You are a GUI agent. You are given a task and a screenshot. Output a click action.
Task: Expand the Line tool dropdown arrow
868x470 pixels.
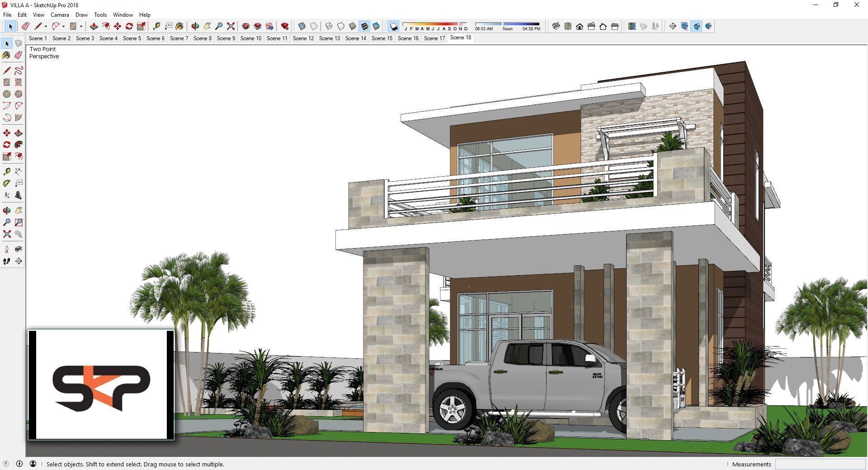click(x=46, y=26)
